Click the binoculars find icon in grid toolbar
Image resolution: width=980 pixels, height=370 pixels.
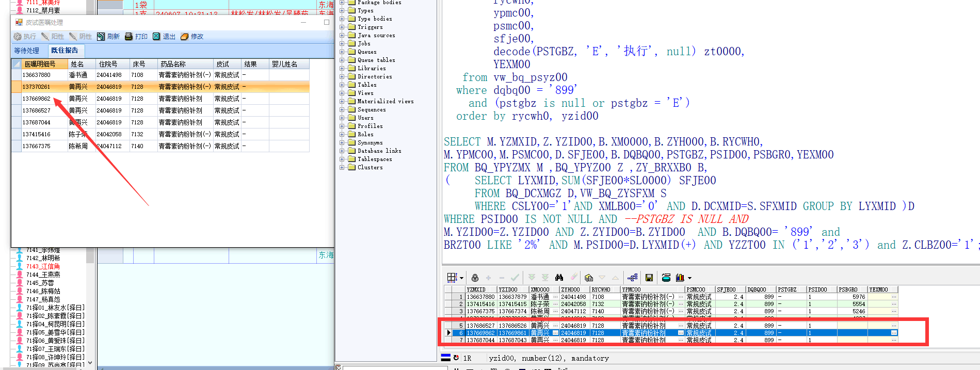click(559, 278)
